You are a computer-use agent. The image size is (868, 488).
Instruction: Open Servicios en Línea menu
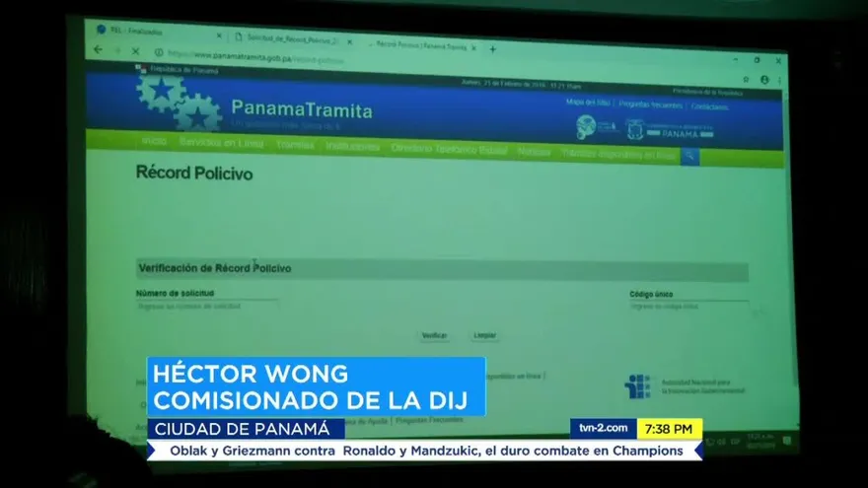[x=221, y=143]
